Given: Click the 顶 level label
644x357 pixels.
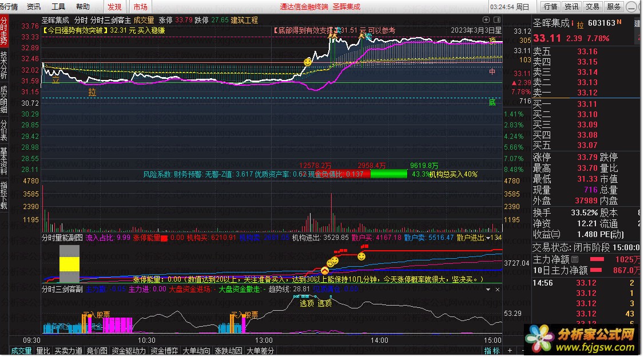Looking at the screenshot, I should pos(492,40).
